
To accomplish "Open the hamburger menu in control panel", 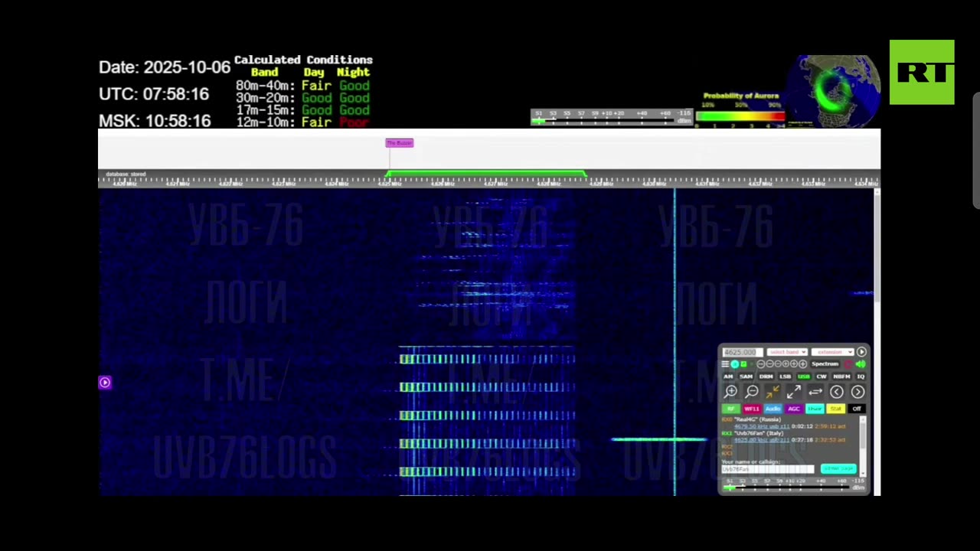I will point(725,364).
